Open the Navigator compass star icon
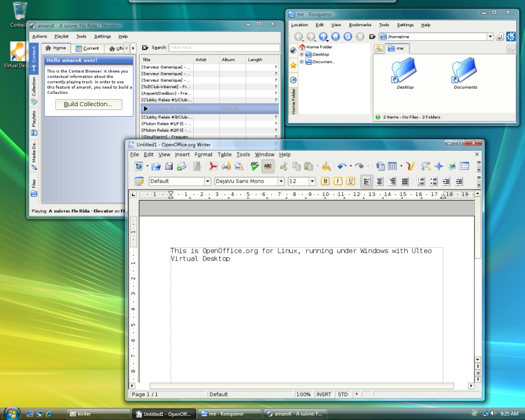 pos(439,167)
